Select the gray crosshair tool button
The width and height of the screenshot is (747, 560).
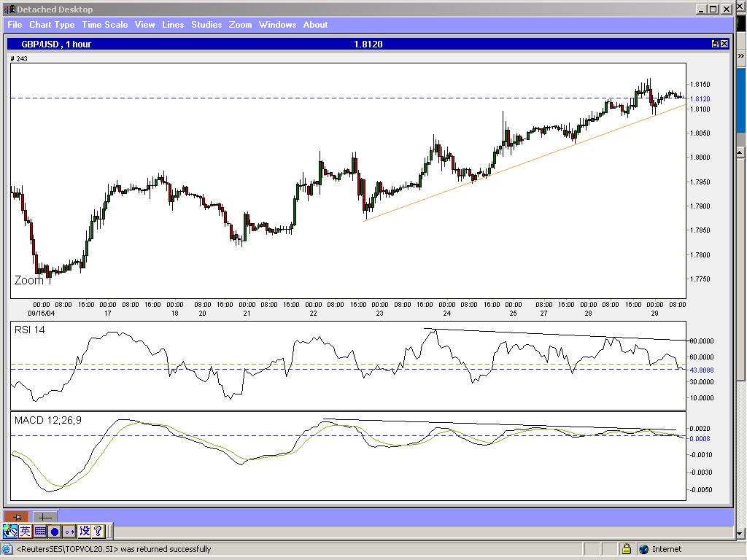click(44, 517)
